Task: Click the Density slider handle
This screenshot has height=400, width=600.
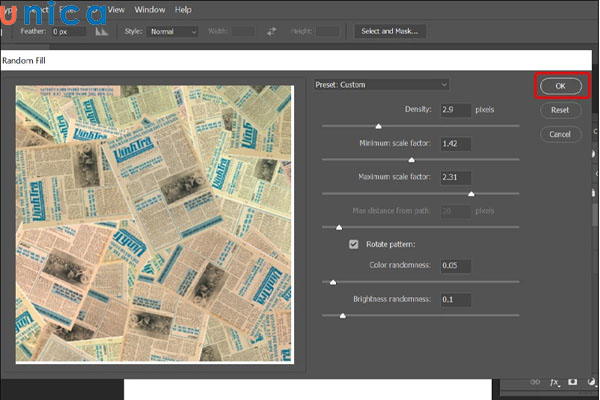Action: pyautogui.click(x=378, y=126)
